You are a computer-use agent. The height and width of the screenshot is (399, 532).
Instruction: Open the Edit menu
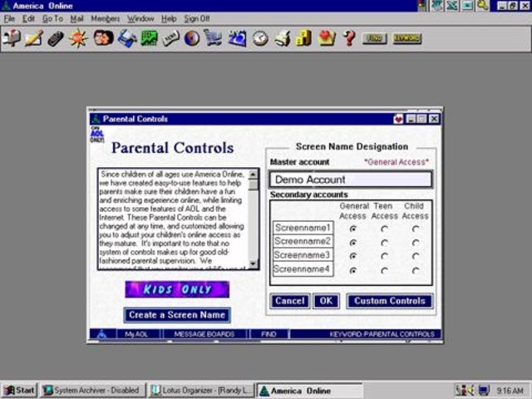[28, 18]
